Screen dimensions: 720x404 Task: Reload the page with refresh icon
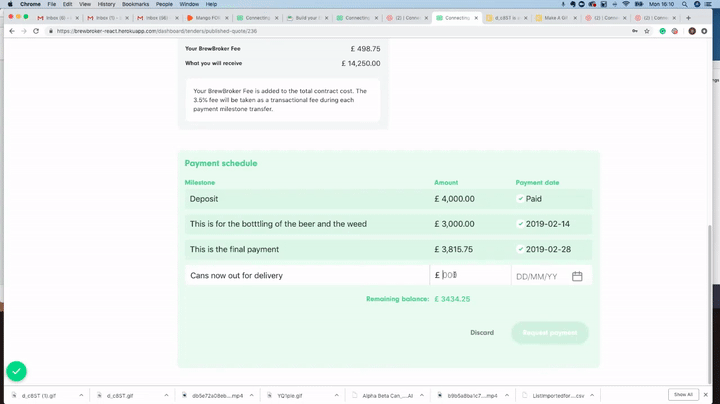click(x=36, y=31)
